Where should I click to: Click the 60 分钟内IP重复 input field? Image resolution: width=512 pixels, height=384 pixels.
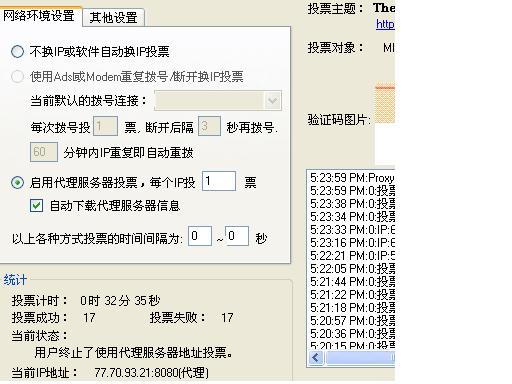(x=44, y=152)
